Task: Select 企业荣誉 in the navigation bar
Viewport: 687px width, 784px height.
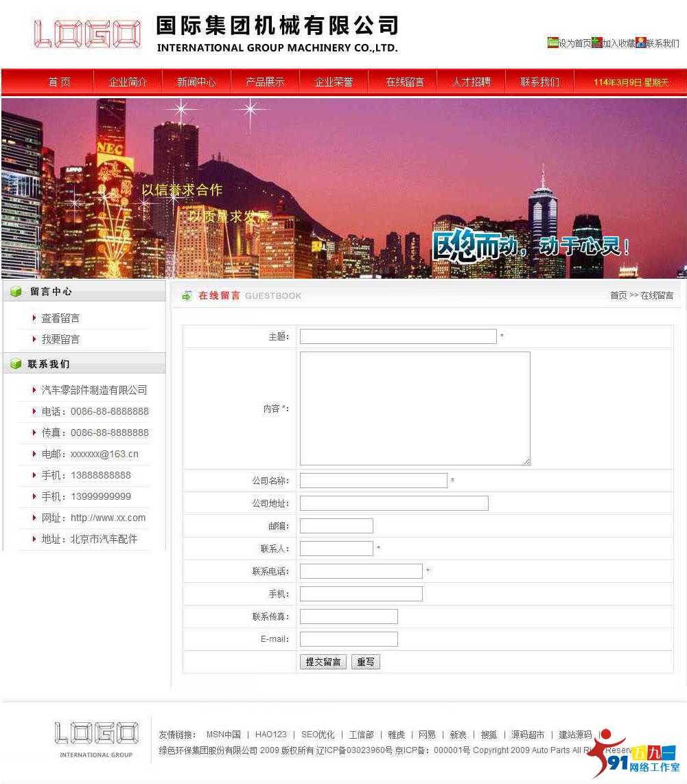Action: click(334, 81)
